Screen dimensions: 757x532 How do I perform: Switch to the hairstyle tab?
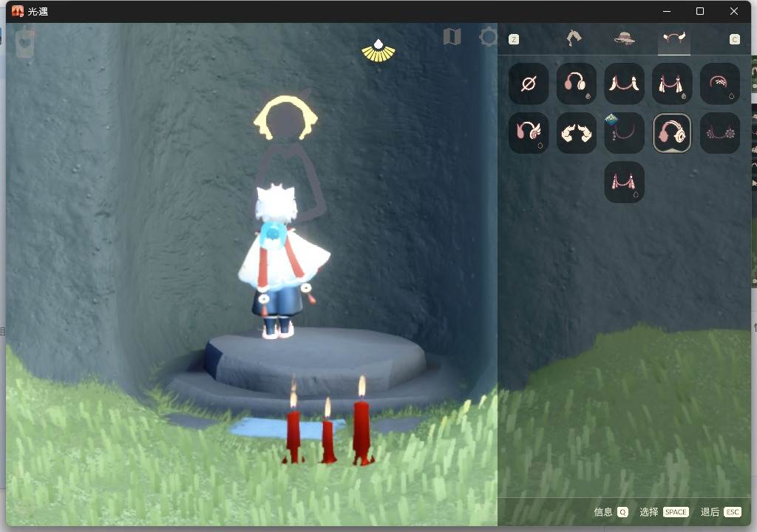(574, 38)
